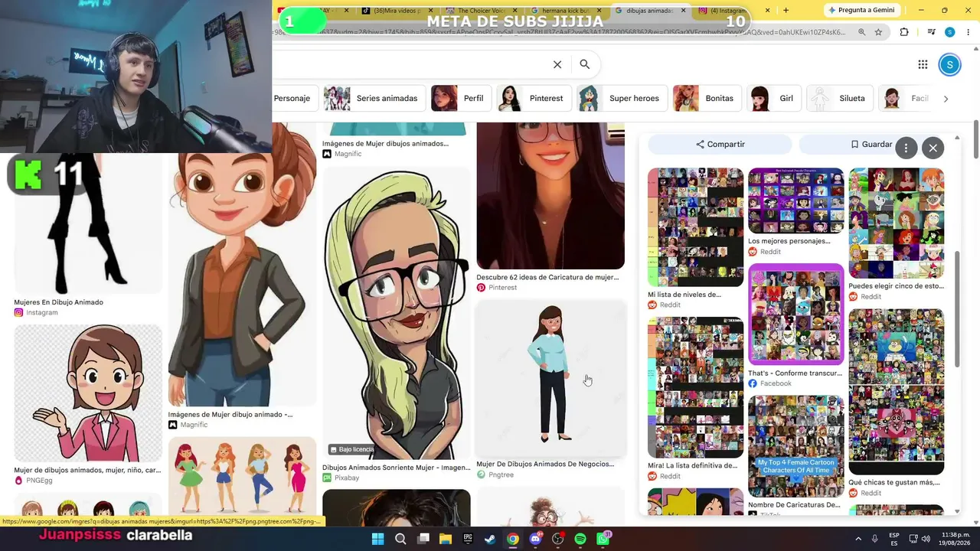Select the Series animadas filter chip

375,99
